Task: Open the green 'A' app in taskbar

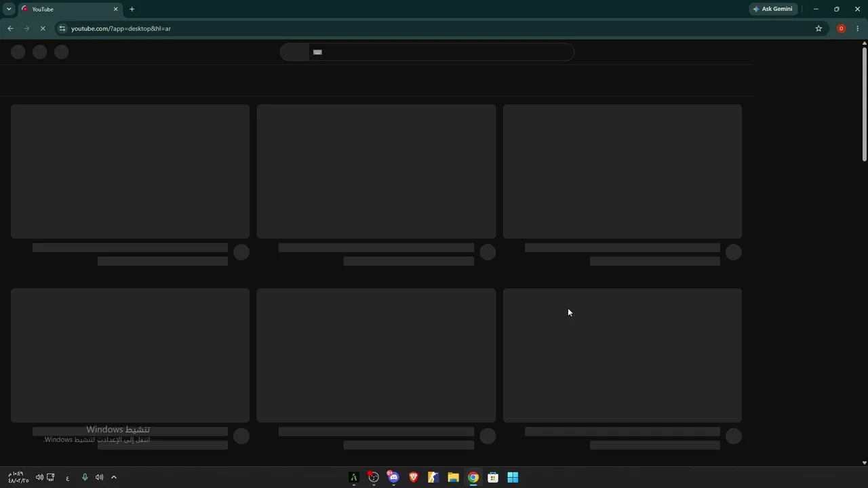Action: 353,477
